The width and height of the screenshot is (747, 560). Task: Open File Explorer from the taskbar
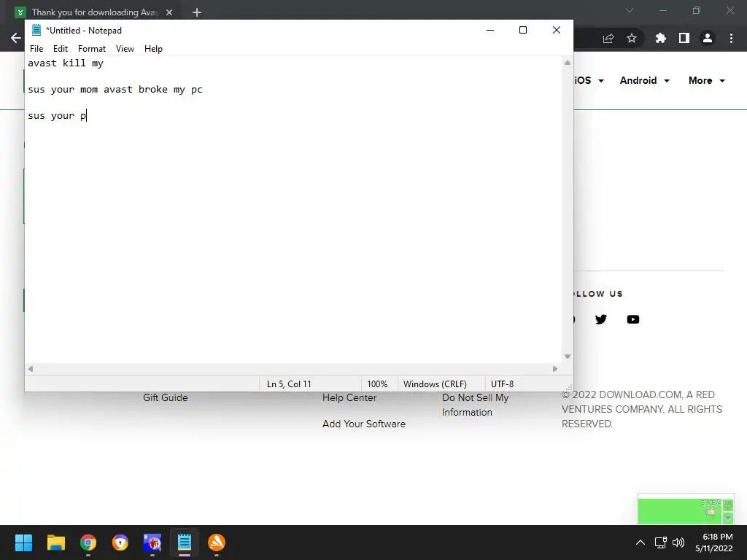[55, 542]
